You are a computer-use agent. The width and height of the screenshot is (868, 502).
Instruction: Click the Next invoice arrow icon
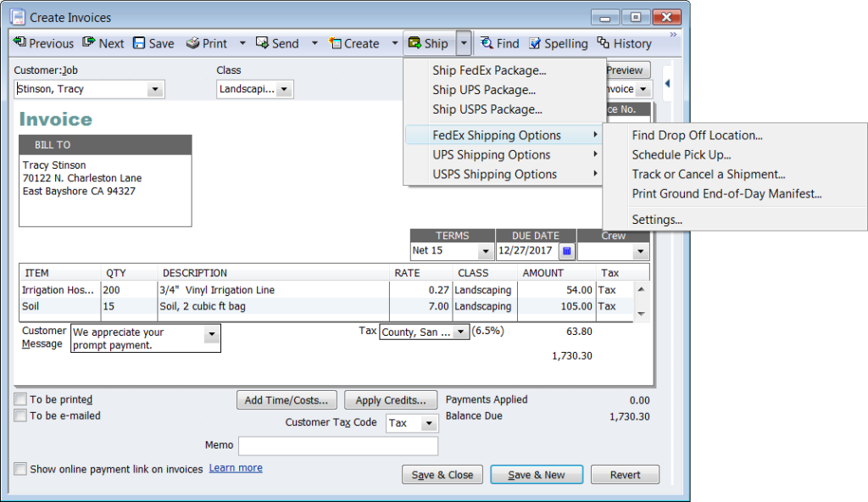tap(88, 43)
